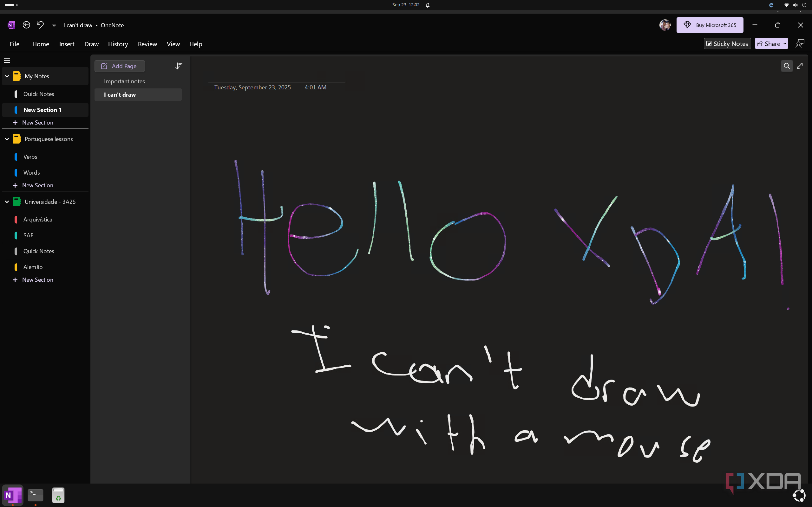The width and height of the screenshot is (812, 507).
Task: Open the Draw ribbon tab
Action: coord(91,44)
